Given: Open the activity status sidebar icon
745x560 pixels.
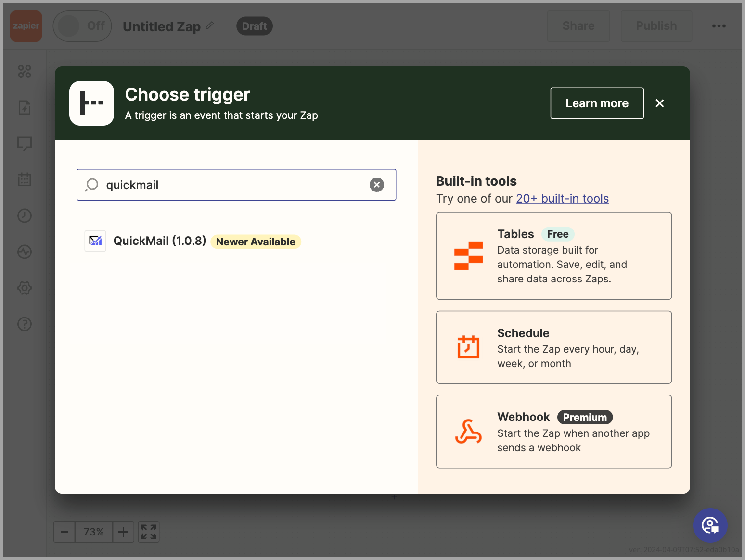Looking at the screenshot, I should 25,252.
